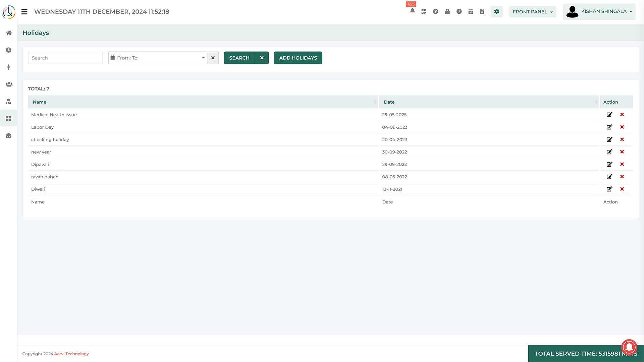This screenshot has width=644, height=362.
Task: Toggle the hamburger menu sidebar
Action: pyautogui.click(x=24, y=12)
